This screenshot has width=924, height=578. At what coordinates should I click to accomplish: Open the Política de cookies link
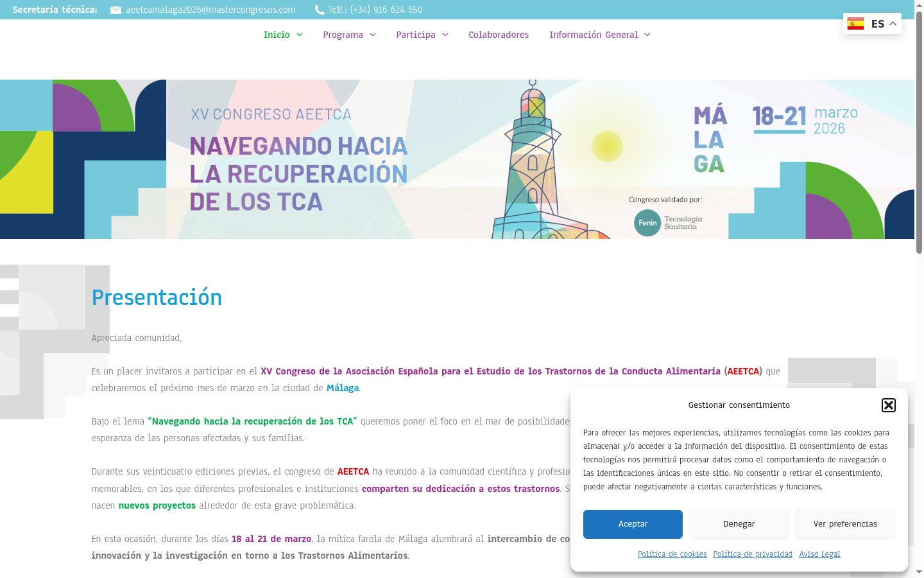coord(672,554)
